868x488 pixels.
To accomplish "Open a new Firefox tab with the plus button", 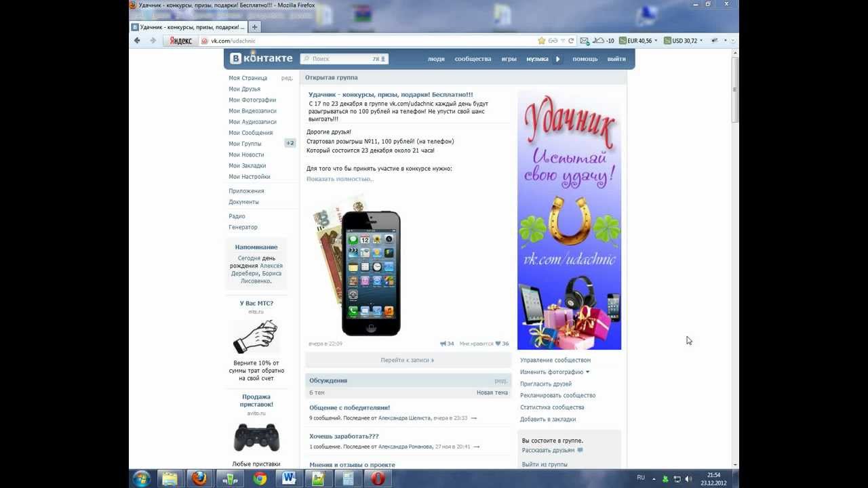I will pos(255,27).
